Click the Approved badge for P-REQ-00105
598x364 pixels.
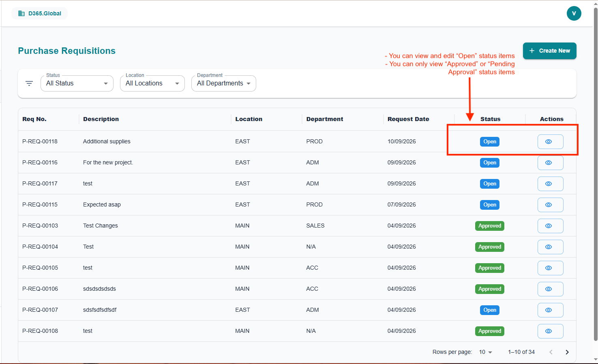[490, 268]
